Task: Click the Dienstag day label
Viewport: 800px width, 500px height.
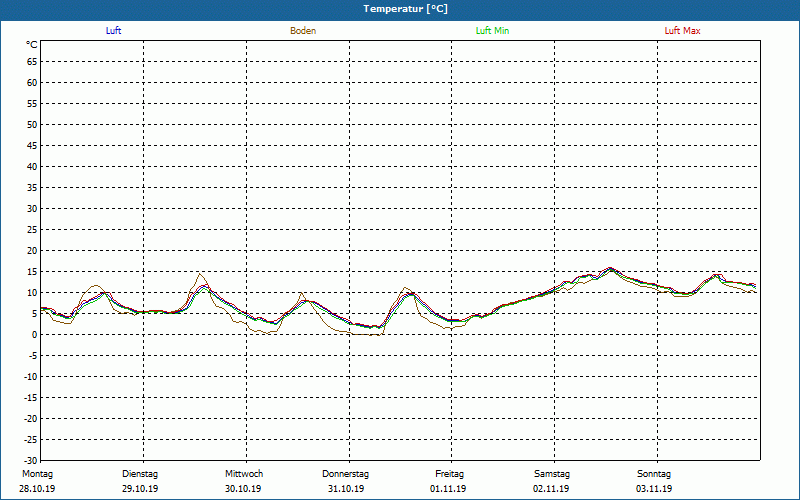Action: pyautogui.click(x=140, y=474)
